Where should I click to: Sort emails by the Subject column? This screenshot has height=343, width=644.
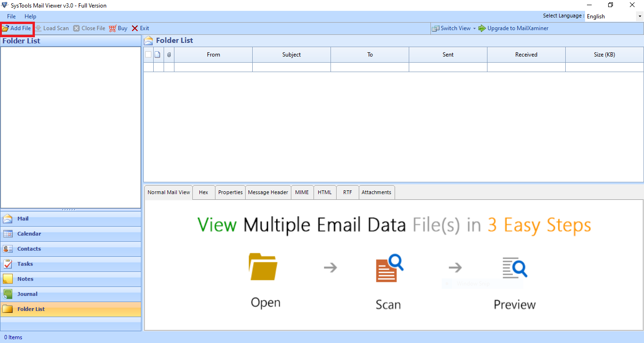291,55
